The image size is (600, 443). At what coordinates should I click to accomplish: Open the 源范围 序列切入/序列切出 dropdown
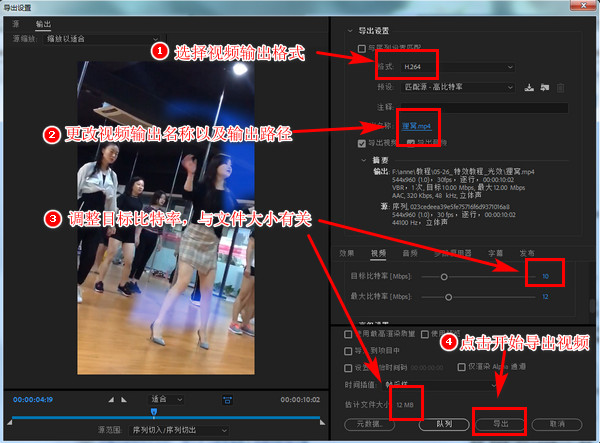pyautogui.click(x=179, y=430)
